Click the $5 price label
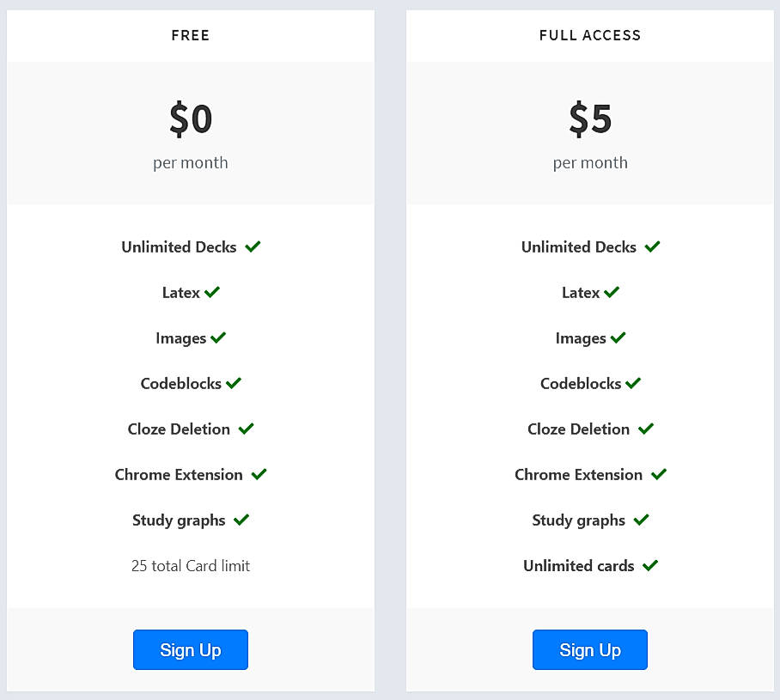The height and width of the screenshot is (700, 780). [589, 119]
